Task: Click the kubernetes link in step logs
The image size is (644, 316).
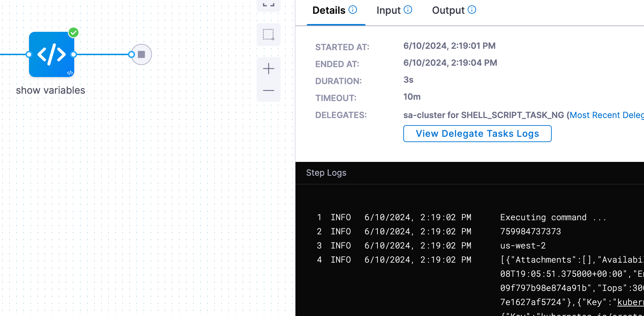Action: coord(630,302)
